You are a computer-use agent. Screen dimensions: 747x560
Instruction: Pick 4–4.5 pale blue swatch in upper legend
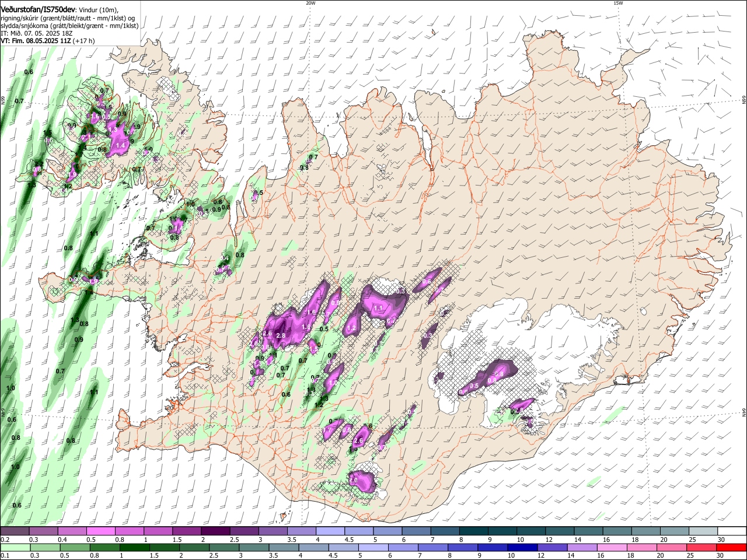coord(330,531)
